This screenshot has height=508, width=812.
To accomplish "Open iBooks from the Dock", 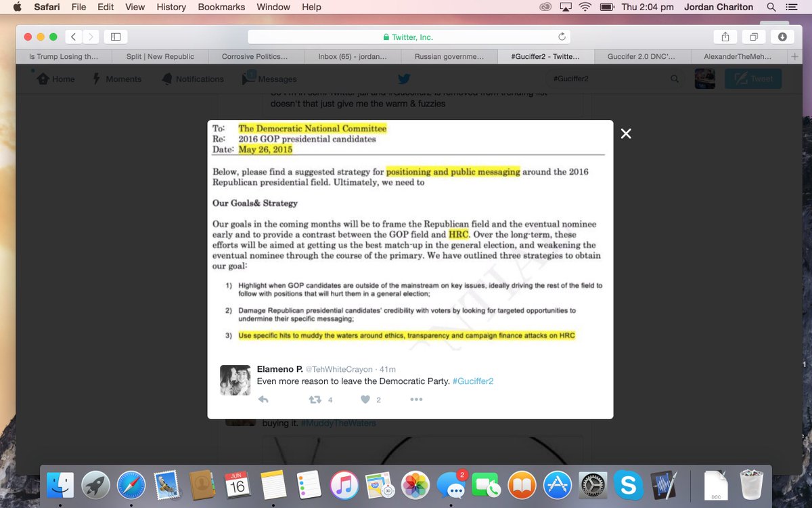I will pos(522,485).
